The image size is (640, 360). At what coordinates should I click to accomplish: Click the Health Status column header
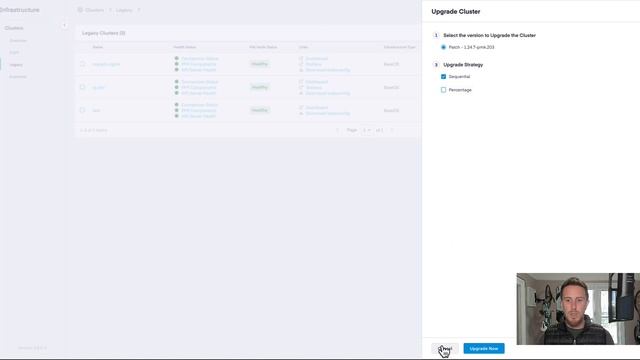[185, 47]
